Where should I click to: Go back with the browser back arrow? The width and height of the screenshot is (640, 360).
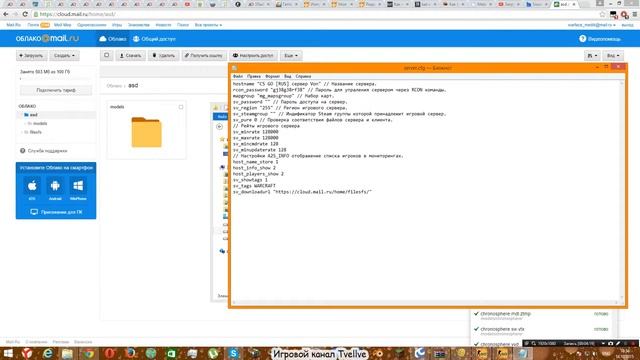[x=5, y=14]
